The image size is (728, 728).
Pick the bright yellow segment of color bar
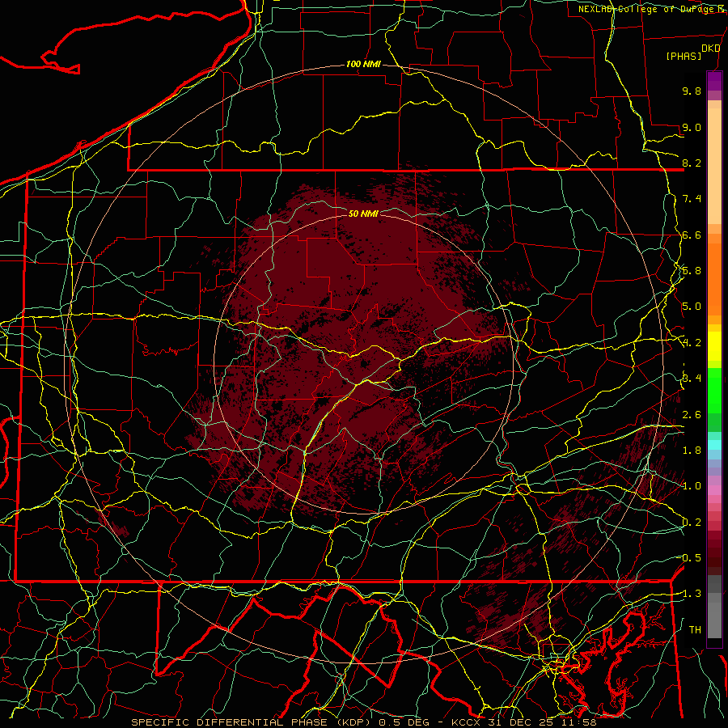714,346
